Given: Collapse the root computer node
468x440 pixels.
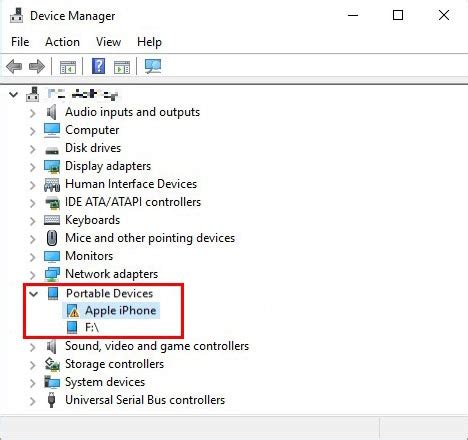Looking at the screenshot, I should [x=13, y=95].
